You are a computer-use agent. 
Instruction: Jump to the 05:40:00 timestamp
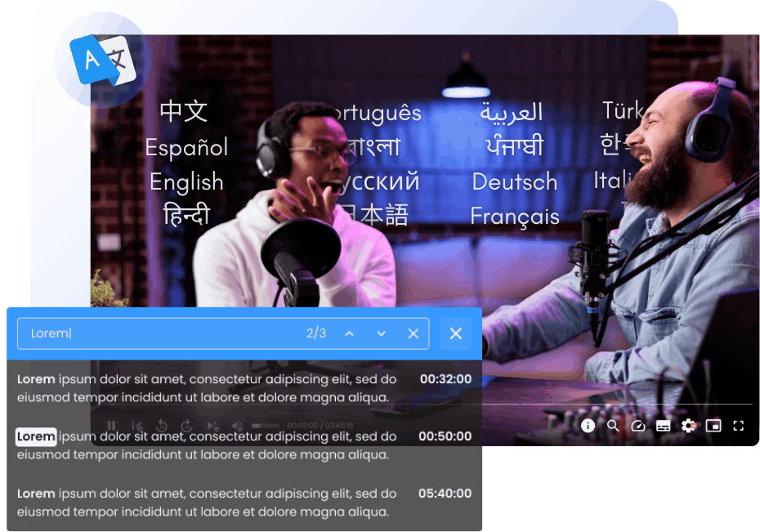pos(445,494)
